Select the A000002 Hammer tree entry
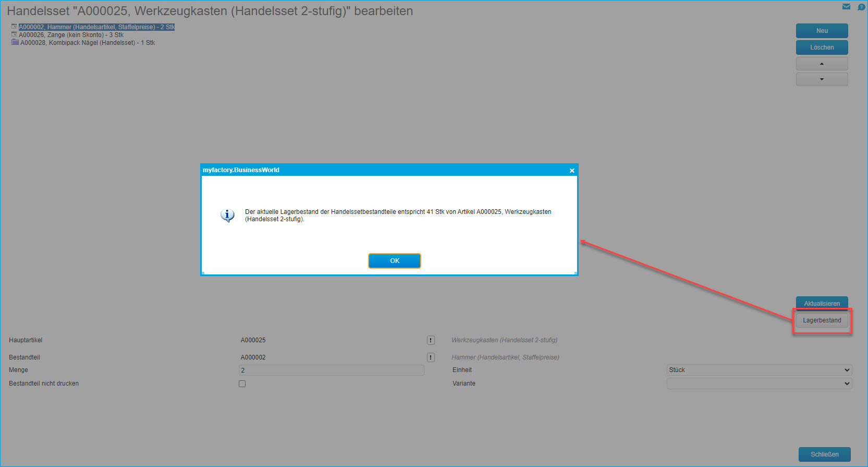This screenshot has width=868, height=467. (97, 27)
